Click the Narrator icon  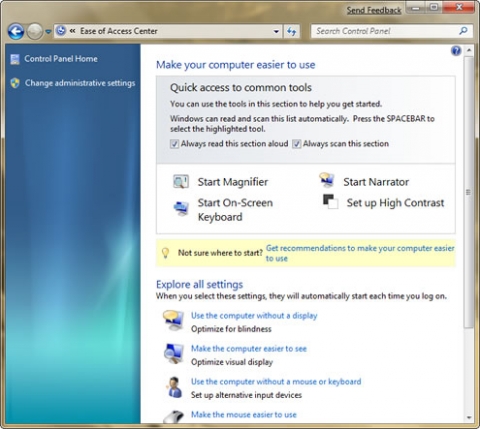point(327,179)
